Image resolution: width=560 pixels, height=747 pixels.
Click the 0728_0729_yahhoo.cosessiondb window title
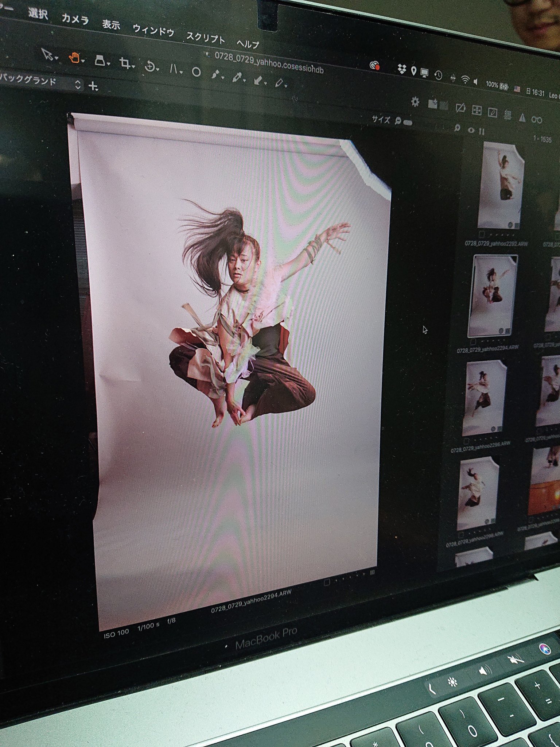(269, 62)
